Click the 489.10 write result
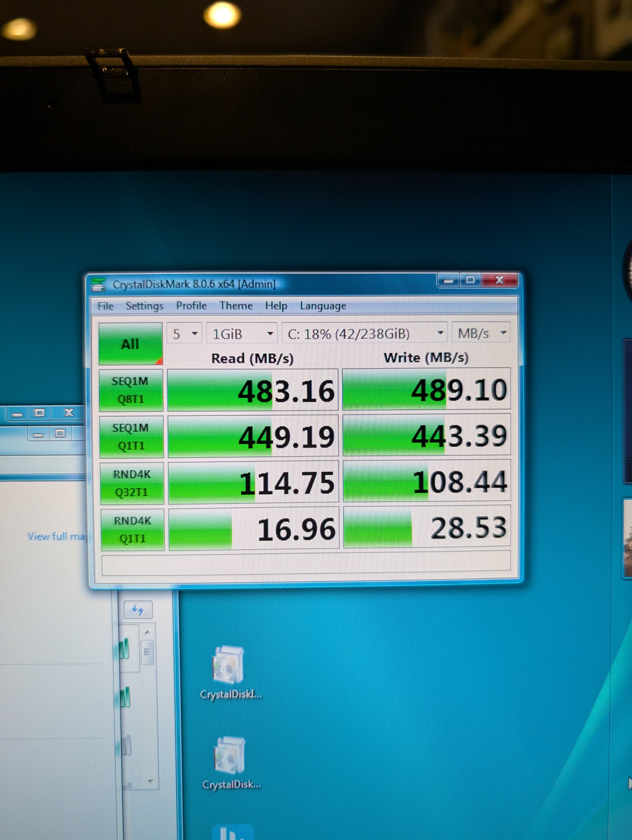The width and height of the screenshot is (632, 840). [x=426, y=389]
